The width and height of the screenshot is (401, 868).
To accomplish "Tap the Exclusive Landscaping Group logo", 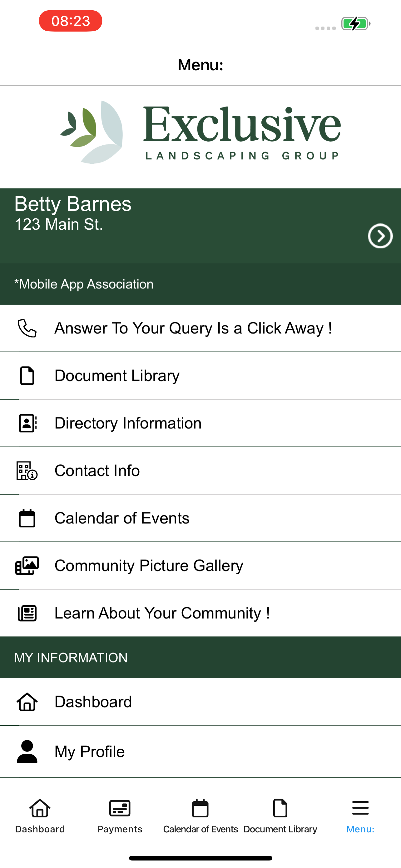I will tap(201, 132).
